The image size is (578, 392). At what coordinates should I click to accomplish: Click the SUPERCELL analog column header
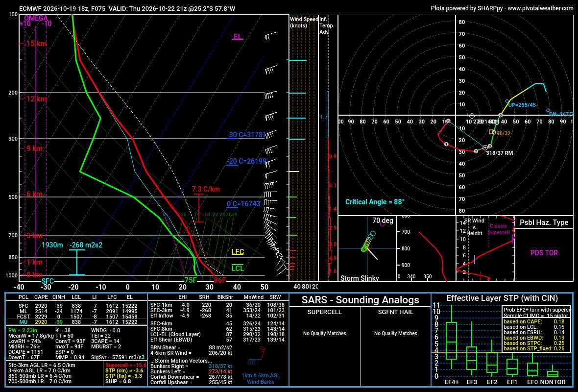coord(324,312)
